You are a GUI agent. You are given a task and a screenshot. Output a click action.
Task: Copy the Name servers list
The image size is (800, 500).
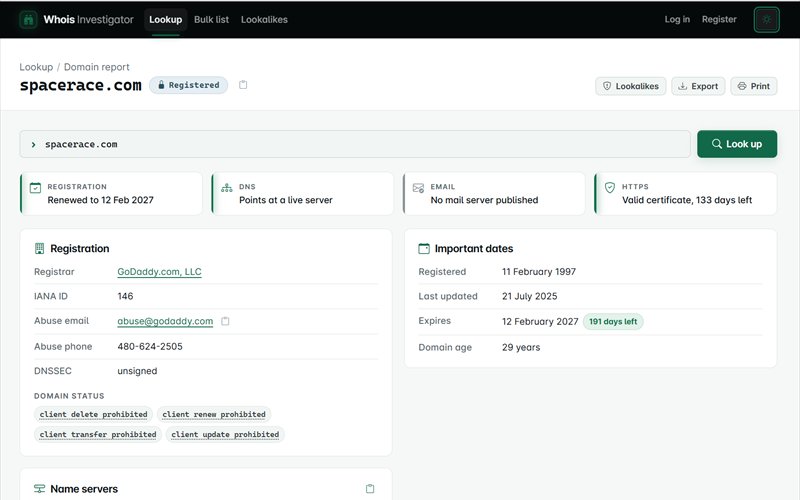[x=370, y=489]
